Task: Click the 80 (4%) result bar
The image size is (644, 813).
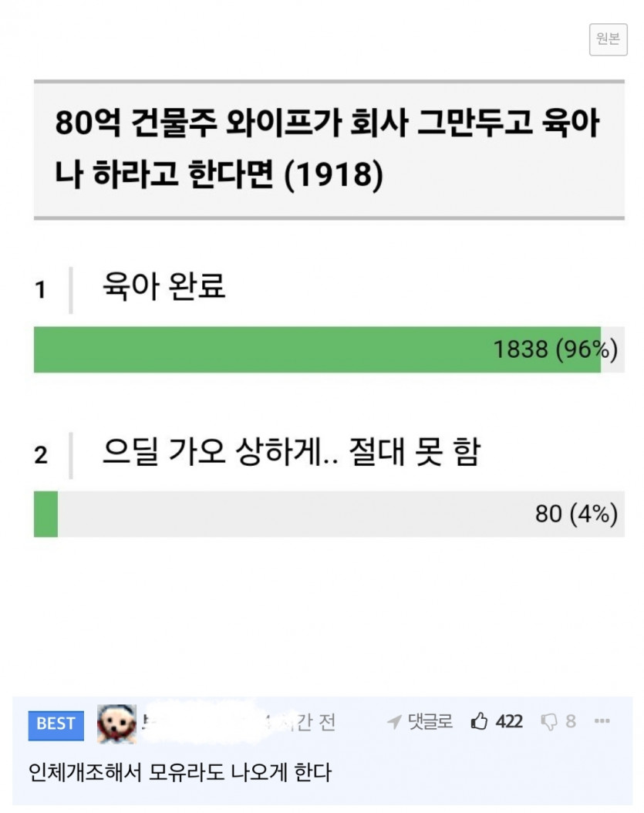Action: (x=329, y=514)
